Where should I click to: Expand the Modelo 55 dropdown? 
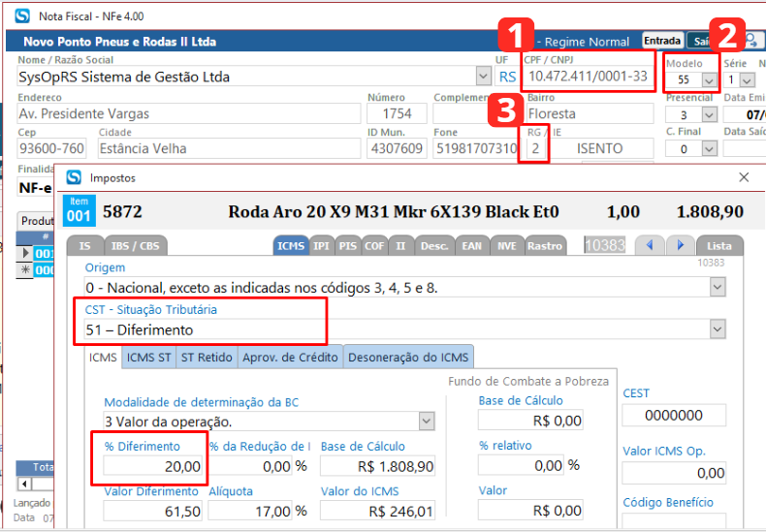tap(709, 81)
